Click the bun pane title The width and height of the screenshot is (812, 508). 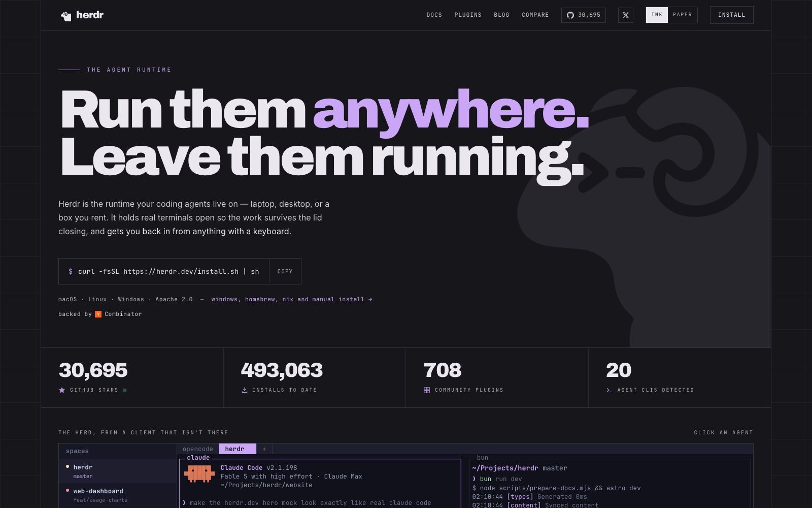pos(482,458)
